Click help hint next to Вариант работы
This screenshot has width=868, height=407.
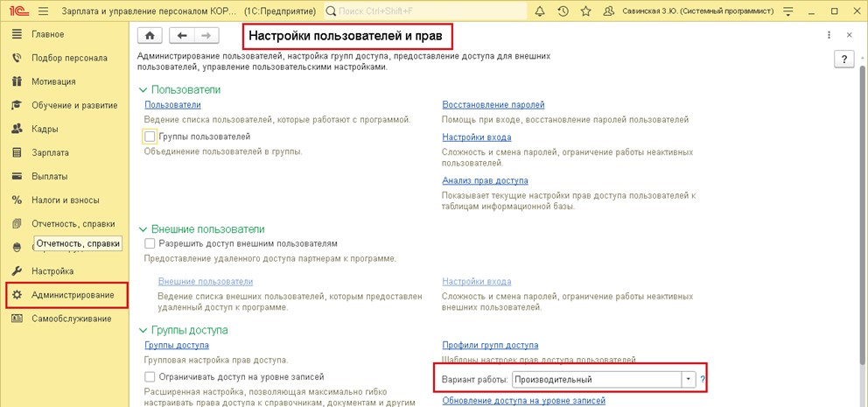pos(703,380)
